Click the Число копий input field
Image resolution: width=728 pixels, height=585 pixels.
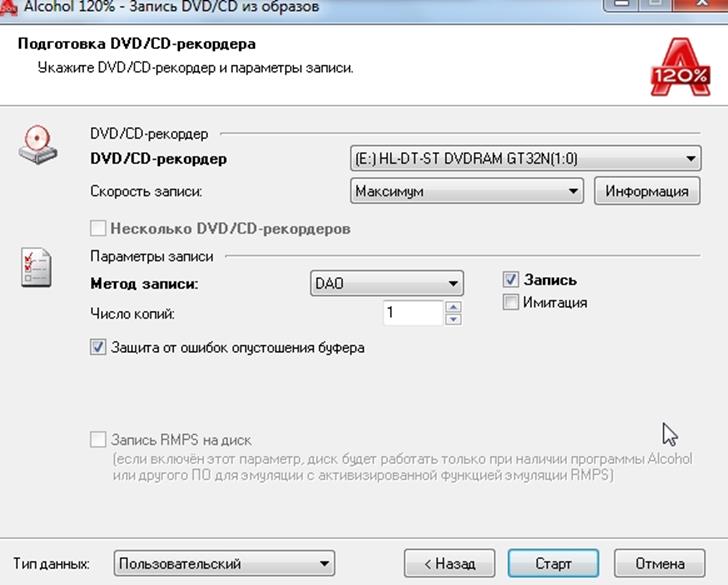[x=412, y=314]
